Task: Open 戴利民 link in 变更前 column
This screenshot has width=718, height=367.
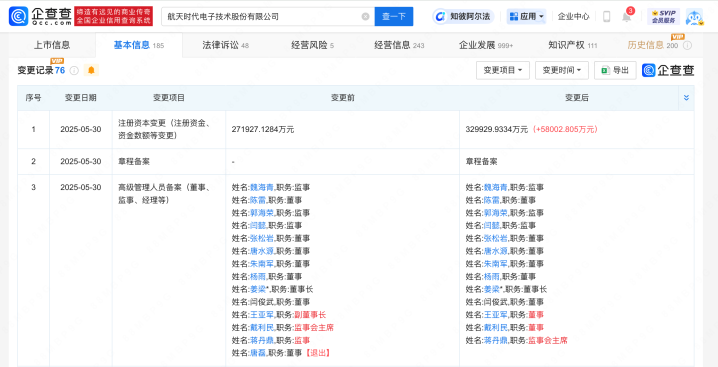Action: click(x=261, y=328)
